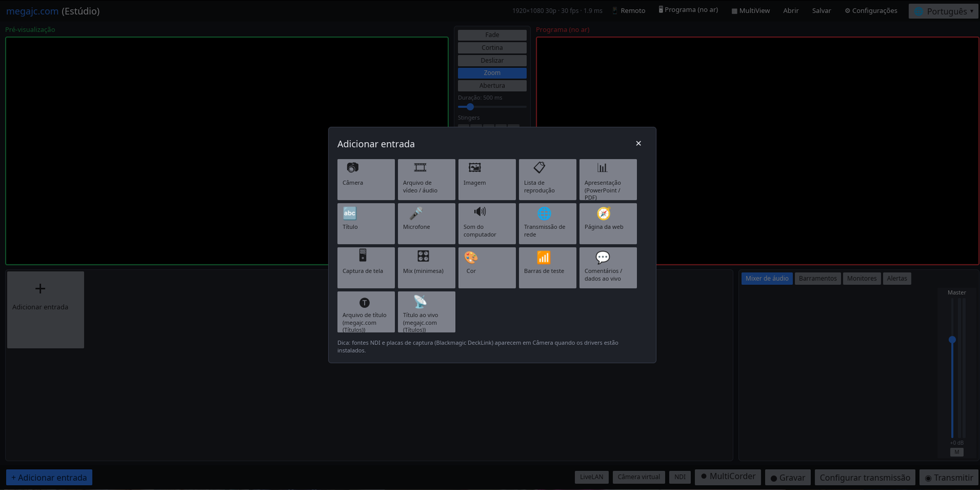Close the Adicionar entrada dialog

click(638, 143)
